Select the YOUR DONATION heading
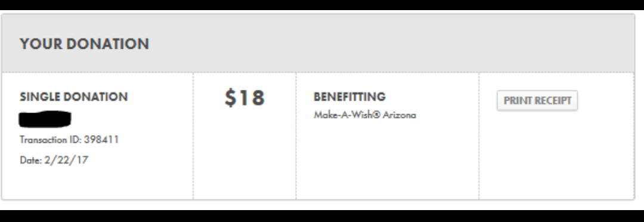This screenshot has width=644, height=222. tap(84, 44)
